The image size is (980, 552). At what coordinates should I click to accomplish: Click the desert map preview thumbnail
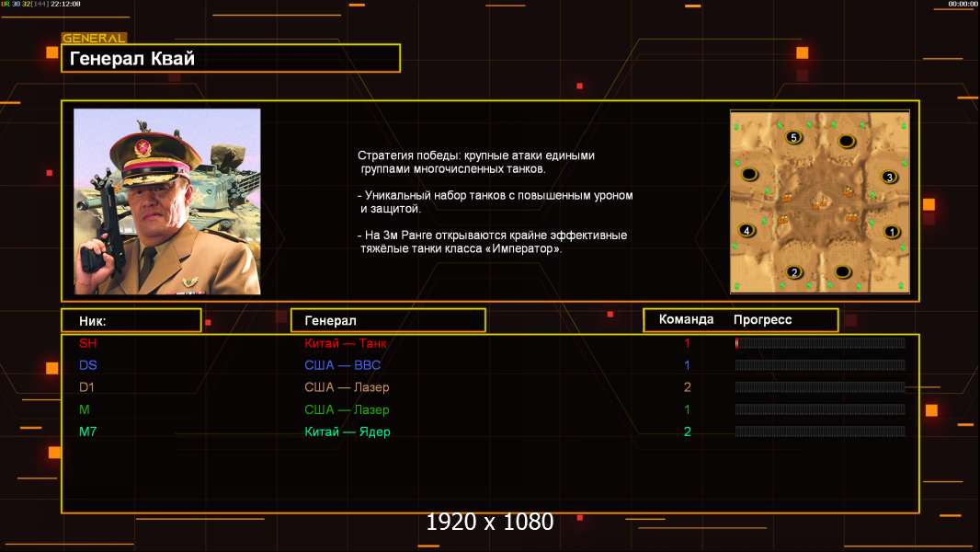click(820, 201)
